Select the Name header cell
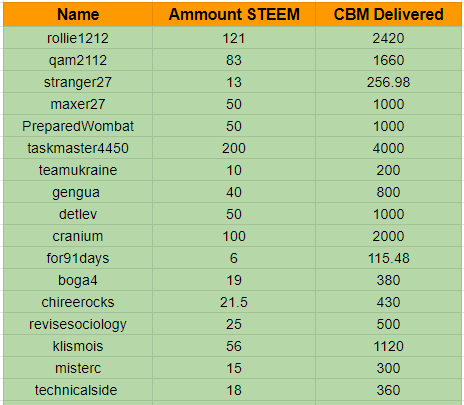Image resolution: width=464 pixels, height=405 pixels. pos(78,15)
